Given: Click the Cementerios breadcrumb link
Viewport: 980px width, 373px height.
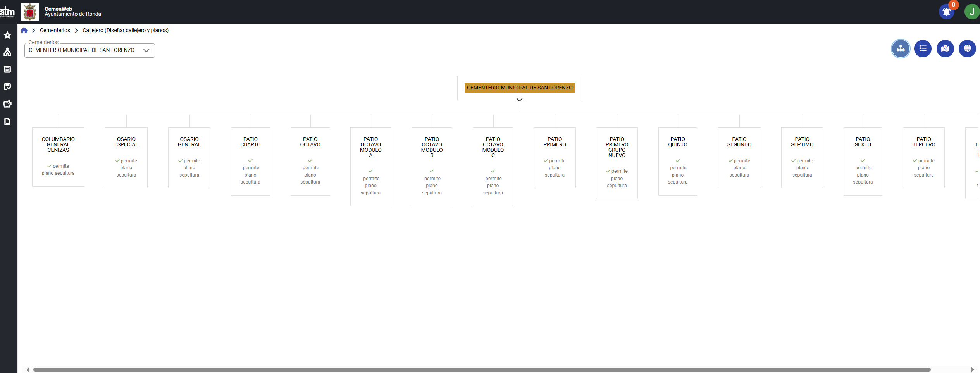Looking at the screenshot, I should click(55, 30).
